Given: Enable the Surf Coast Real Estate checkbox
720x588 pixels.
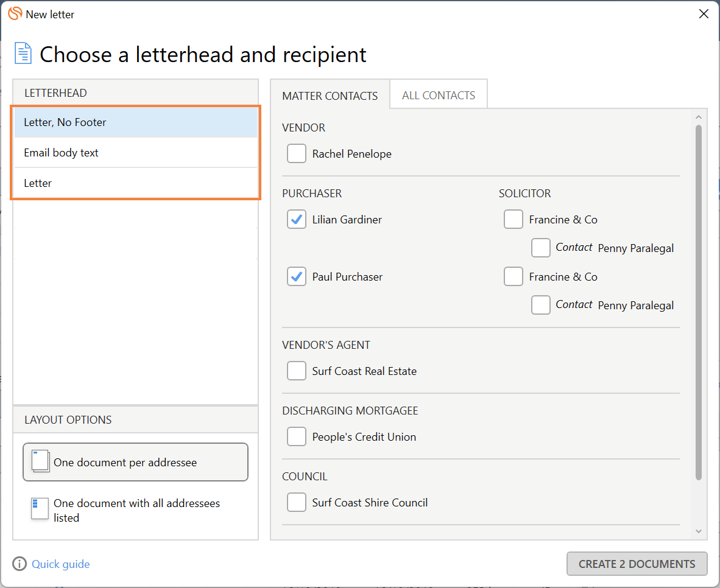Looking at the screenshot, I should (297, 371).
